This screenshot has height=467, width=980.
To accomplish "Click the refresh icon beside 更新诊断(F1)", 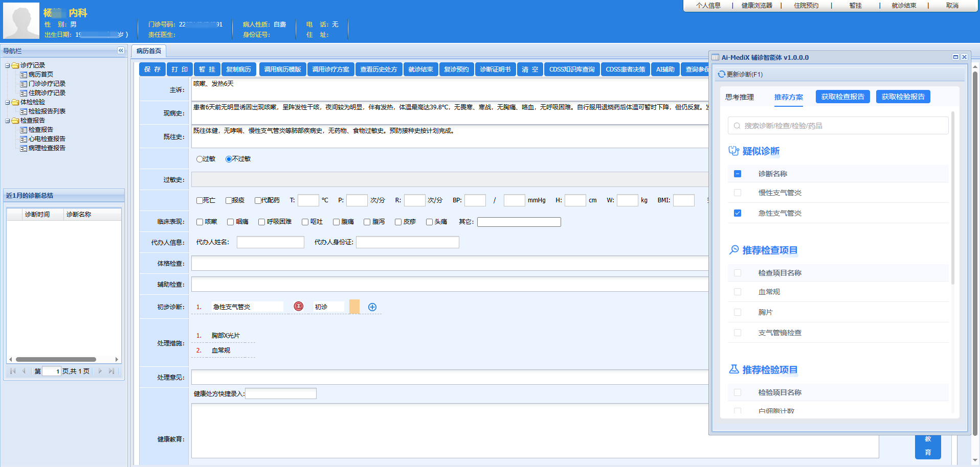I will [721, 74].
